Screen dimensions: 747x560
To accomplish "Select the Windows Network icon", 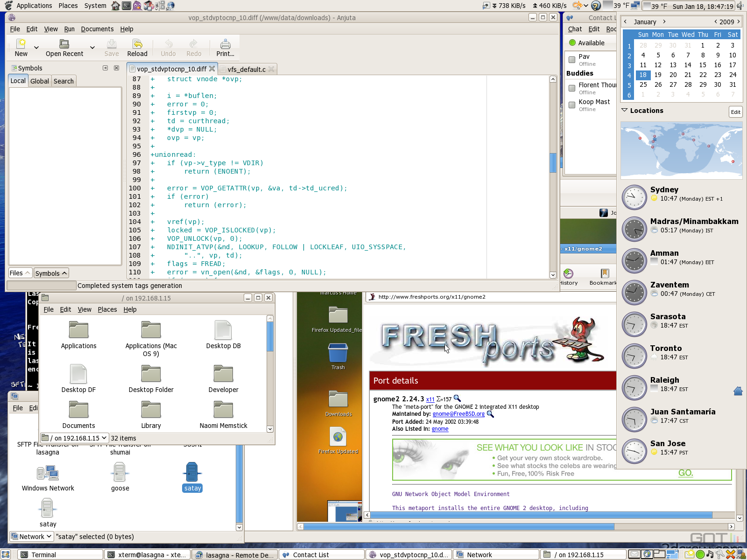I will pyautogui.click(x=48, y=473).
